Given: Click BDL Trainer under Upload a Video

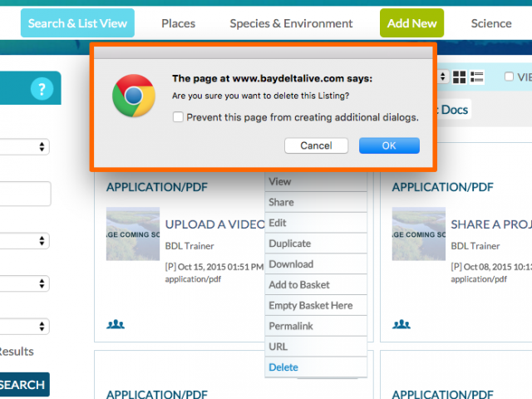Looking at the screenshot, I should pyautogui.click(x=190, y=246).
